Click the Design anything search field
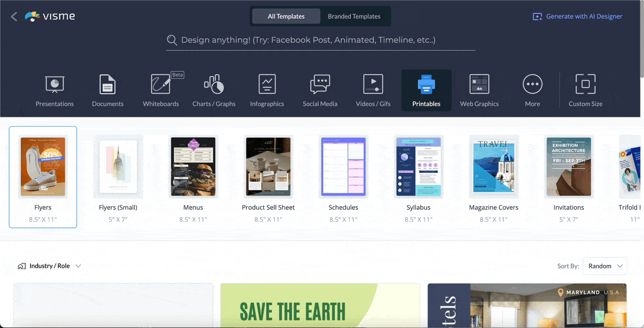 coord(321,40)
